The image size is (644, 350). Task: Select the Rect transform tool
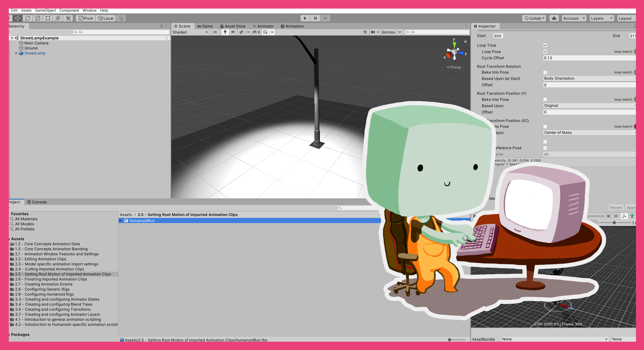48,18
